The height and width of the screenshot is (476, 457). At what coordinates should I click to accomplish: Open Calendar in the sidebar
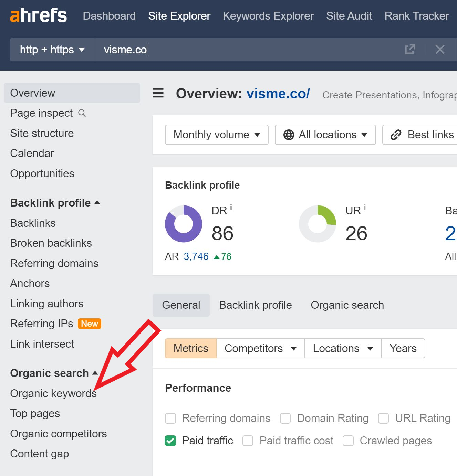coord(32,153)
